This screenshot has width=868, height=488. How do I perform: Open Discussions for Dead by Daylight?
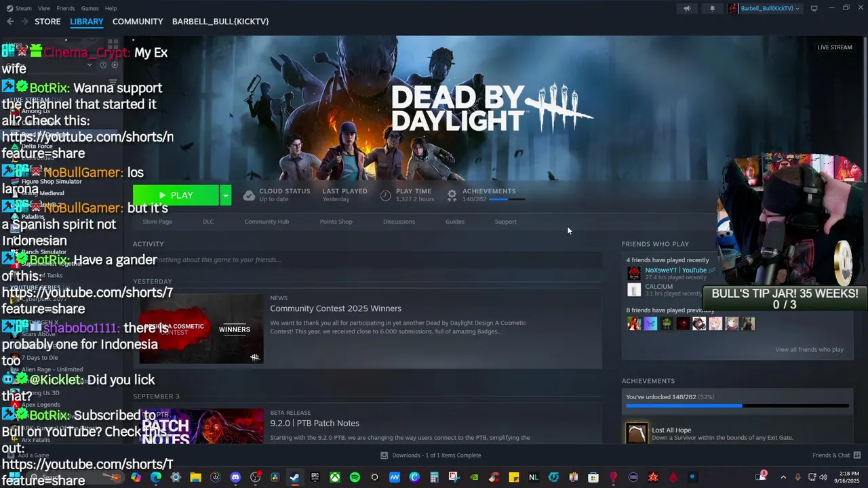click(x=399, y=222)
